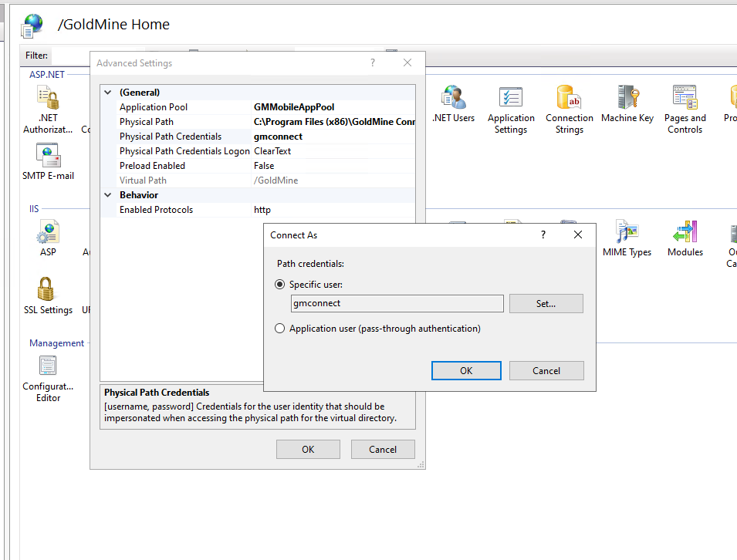The width and height of the screenshot is (737, 560).
Task: Open the ASP feature icon
Action: click(47, 238)
